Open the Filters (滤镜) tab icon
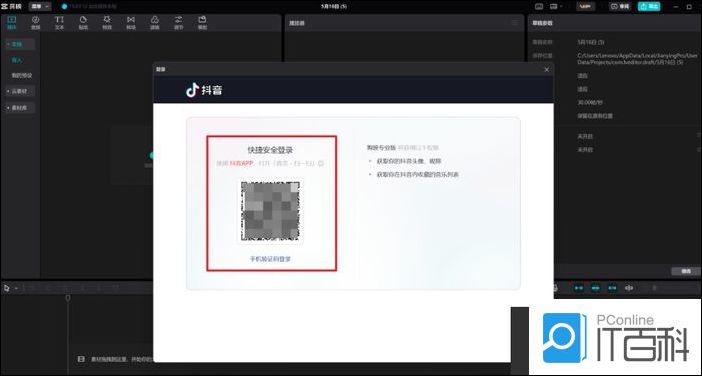The height and width of the screenshot is (376, 702). [154, 22]
